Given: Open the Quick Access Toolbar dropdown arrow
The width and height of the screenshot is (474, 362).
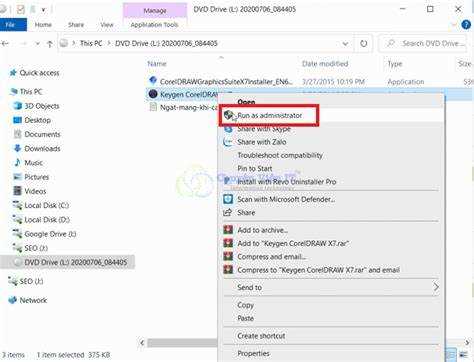Looking at the screenshot, I should pos(43,10).
